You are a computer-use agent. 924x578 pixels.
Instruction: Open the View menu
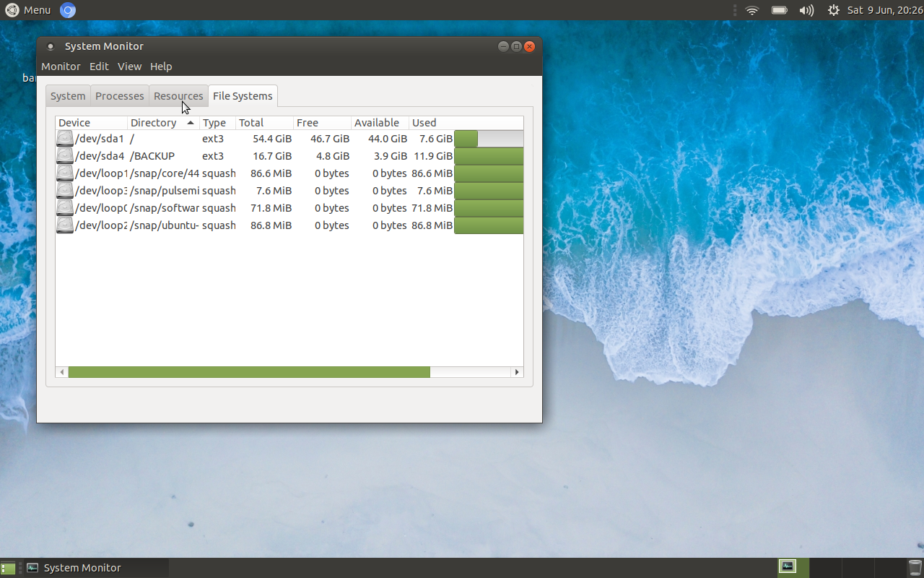(x=129, y=66)
